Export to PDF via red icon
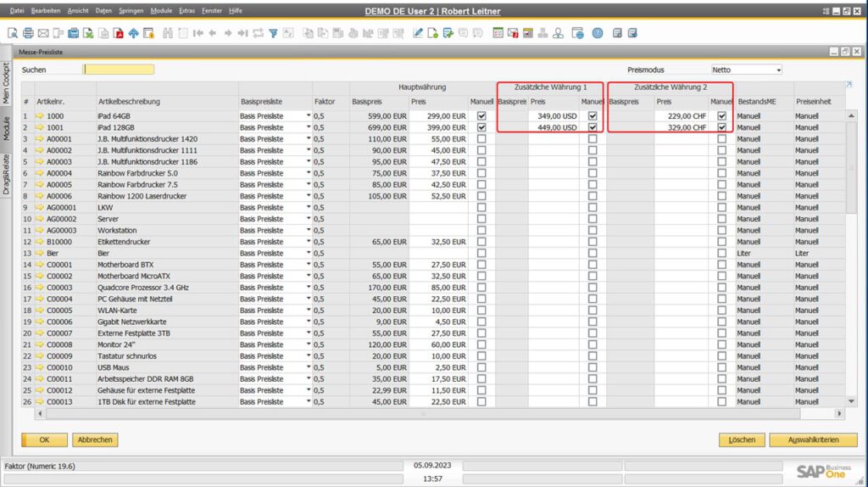868x487 pixels. [119, 33]
